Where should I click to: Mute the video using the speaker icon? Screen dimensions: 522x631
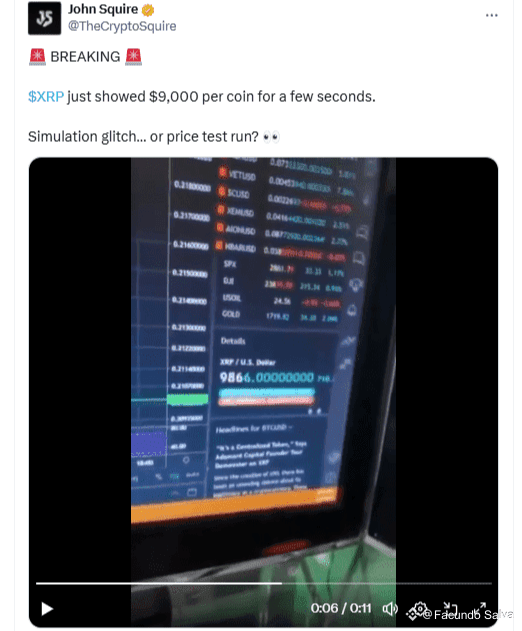click(x=390, y=608)
